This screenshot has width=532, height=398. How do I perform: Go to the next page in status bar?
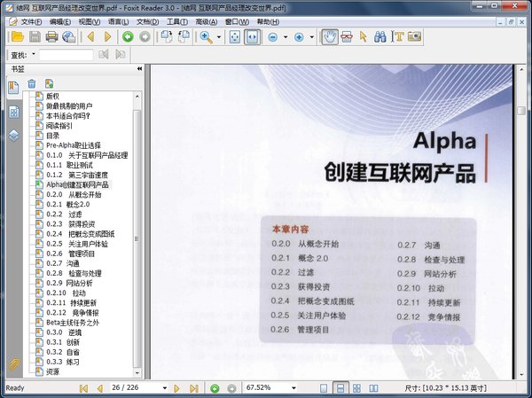[x=177, y=388]
